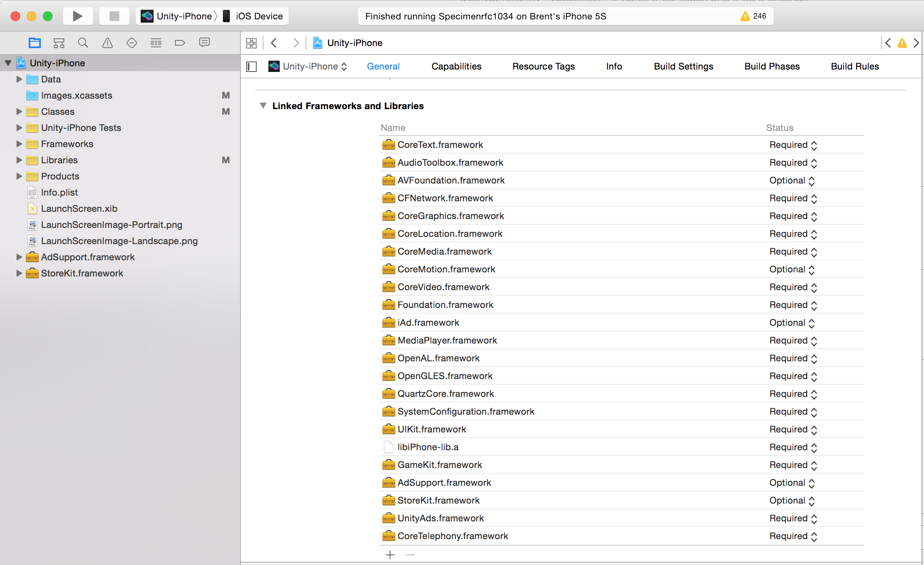Go forward in editor history

tap(296, 43)
